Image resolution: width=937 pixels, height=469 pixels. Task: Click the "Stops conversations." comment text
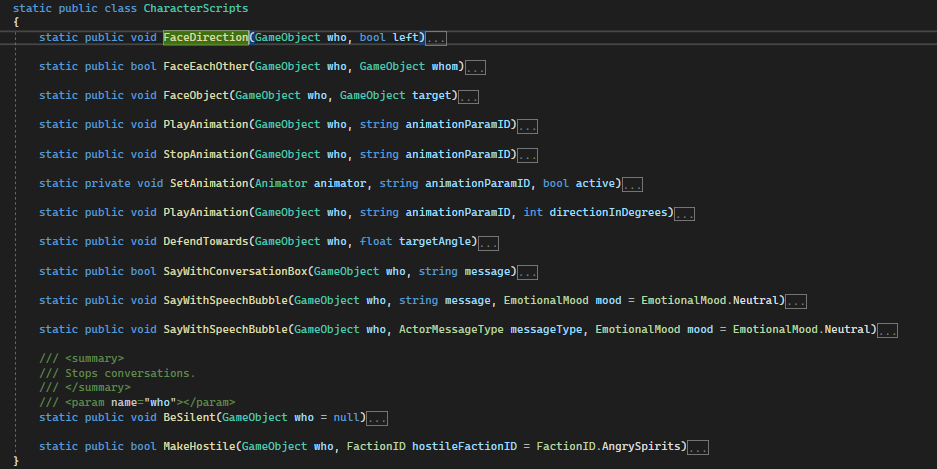pos(130,373)
